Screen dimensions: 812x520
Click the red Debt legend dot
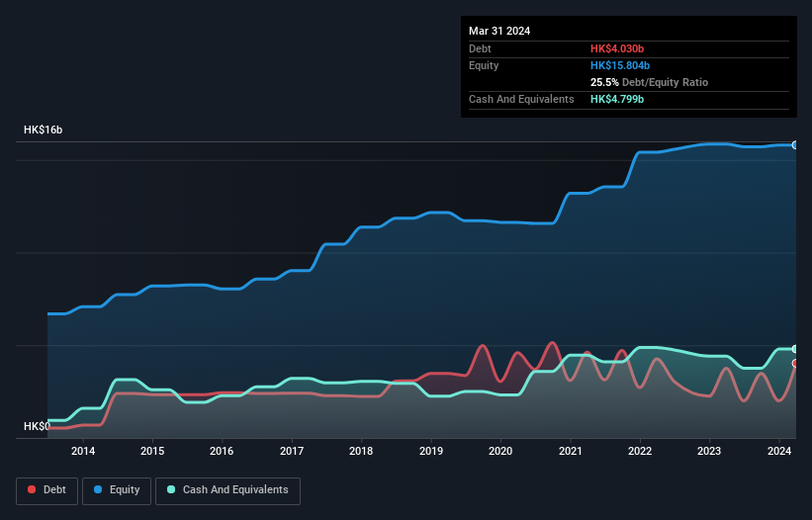[x=32, y=489]
